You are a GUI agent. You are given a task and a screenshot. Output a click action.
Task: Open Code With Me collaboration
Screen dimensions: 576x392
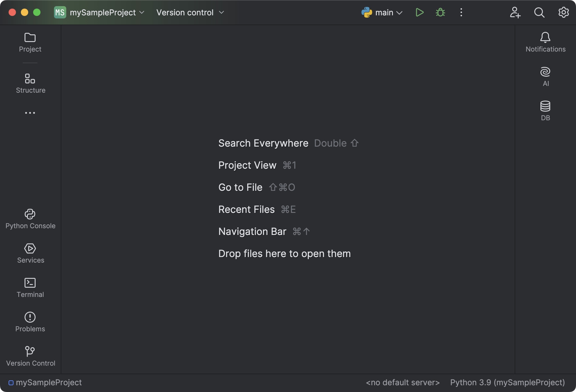click(x=515, y=12)
